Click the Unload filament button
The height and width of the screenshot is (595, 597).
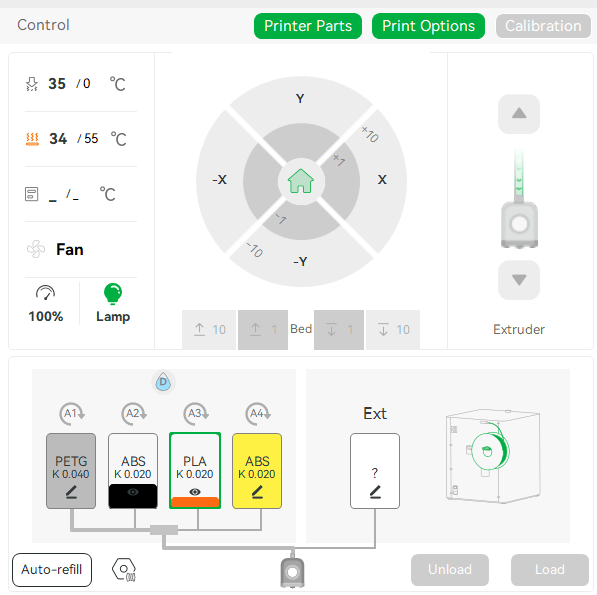coord(450,569)
